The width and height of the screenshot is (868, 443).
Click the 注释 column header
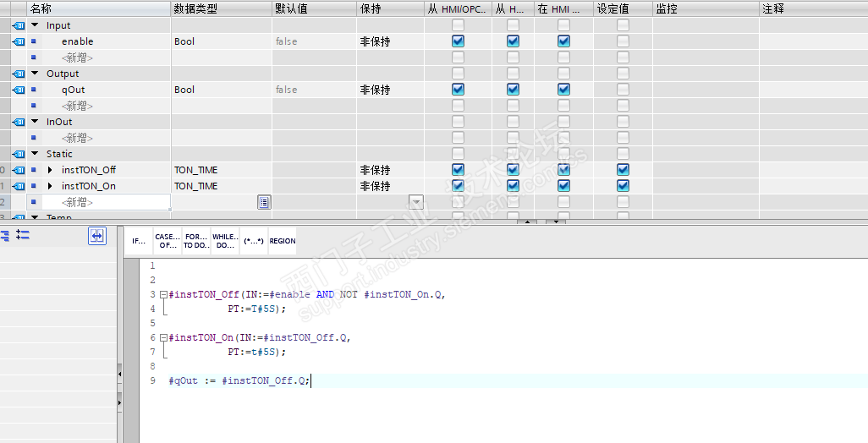813,8
